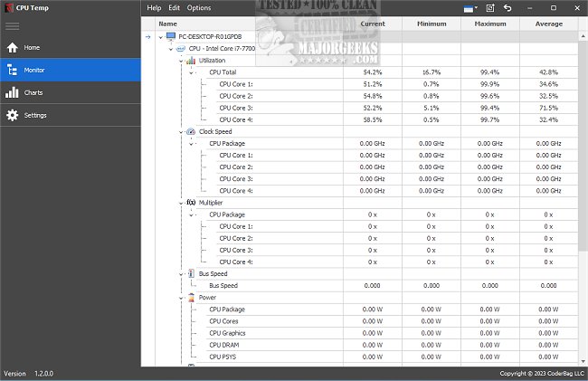Image resolution: width=588 pixels, height=381 pixels.
Task: Collapse CPU Package under Multiplier
Action: [191, 215]
